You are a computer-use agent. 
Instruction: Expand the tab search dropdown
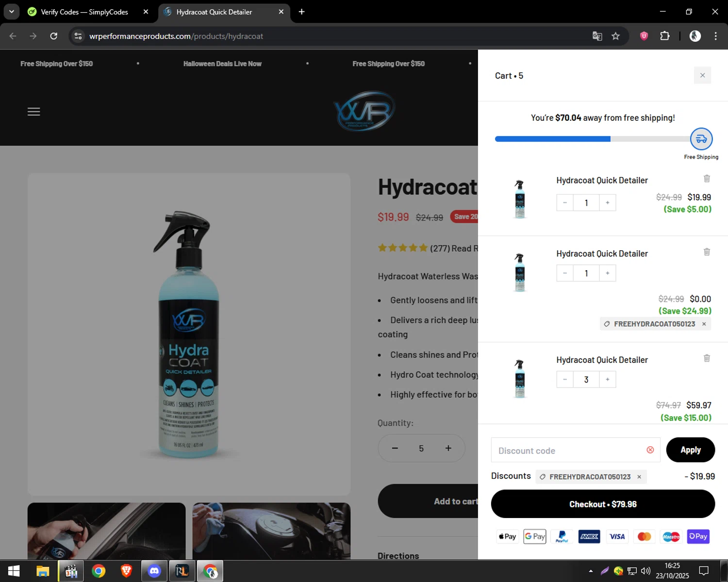(x=11, y=12)
